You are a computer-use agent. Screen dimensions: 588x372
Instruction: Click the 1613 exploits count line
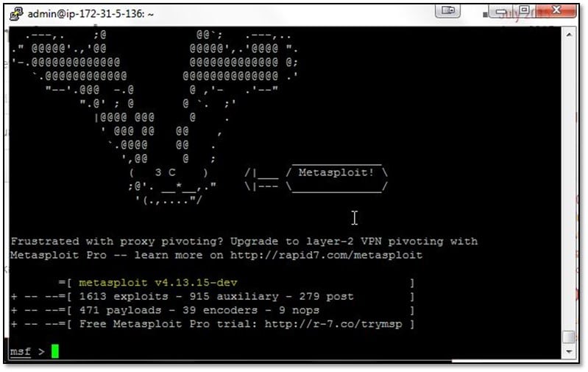[216, 297]
